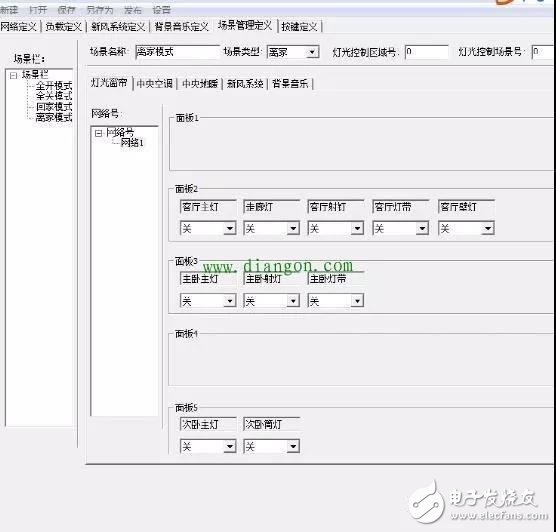This screenshot has height=532, width=556.
Task: Click the 客厅灯带 name field
Action: (x=401, y=207)
